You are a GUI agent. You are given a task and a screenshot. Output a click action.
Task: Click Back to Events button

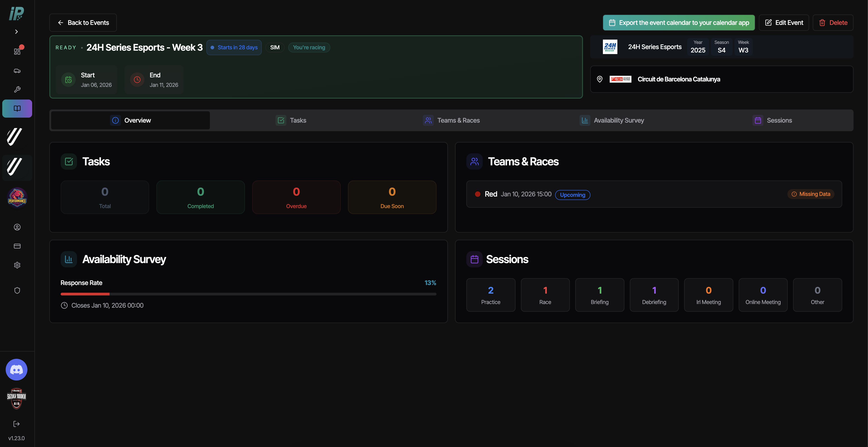click(83, 23)
